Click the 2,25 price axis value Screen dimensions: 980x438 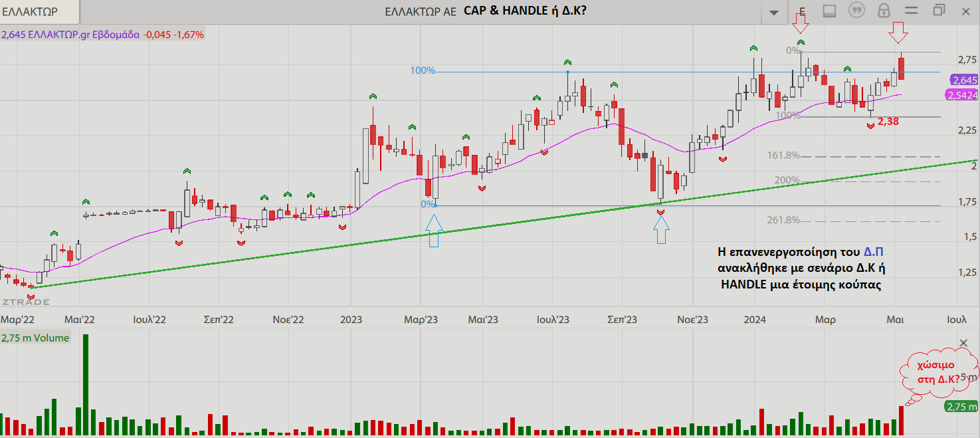967,130
